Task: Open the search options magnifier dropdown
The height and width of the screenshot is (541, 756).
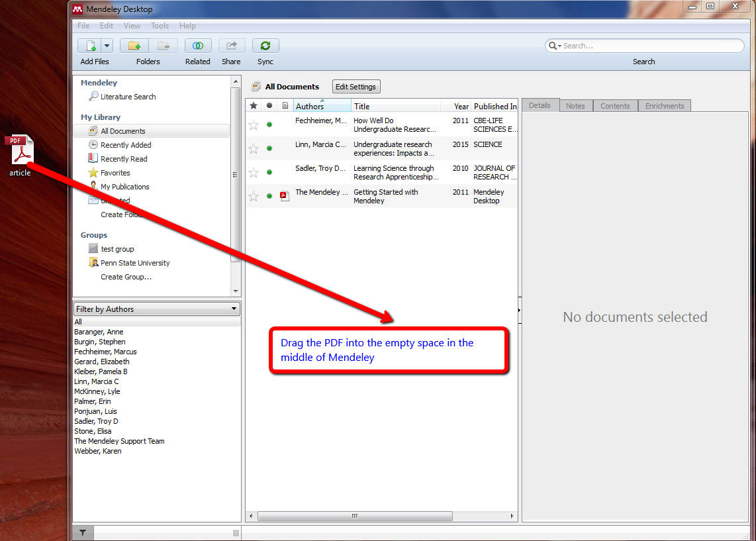Action: pyautogui.click(x=555, y=46)
